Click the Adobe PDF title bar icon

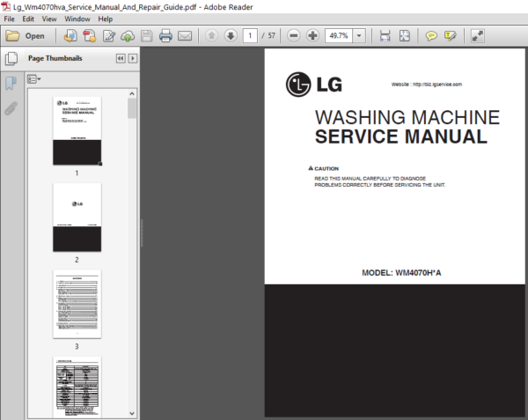(x=6, y=6)
